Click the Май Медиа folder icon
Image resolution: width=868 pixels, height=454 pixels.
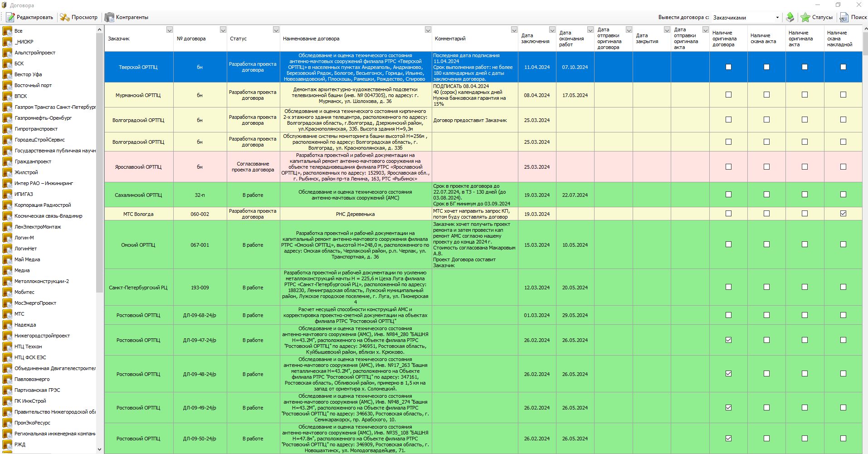pos(7,259)
